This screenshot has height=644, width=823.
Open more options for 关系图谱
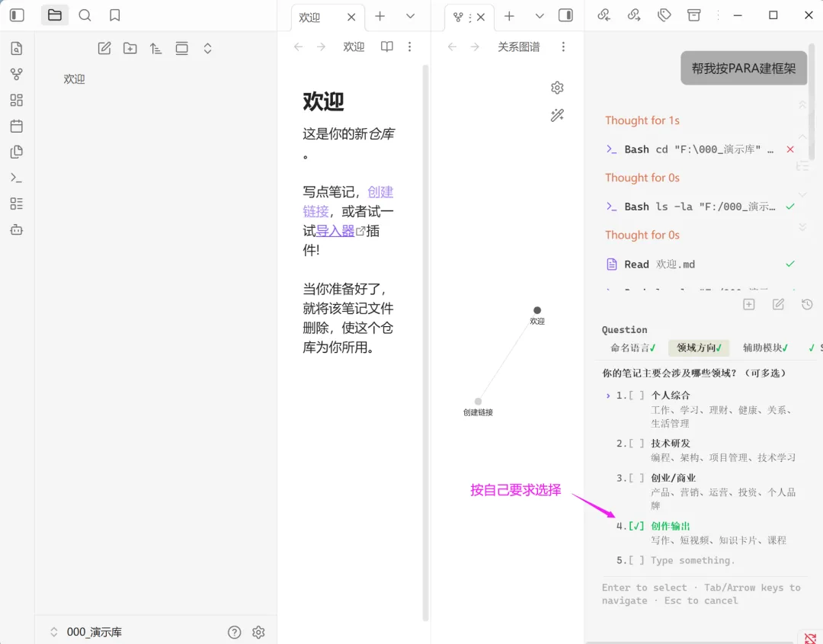563,46
